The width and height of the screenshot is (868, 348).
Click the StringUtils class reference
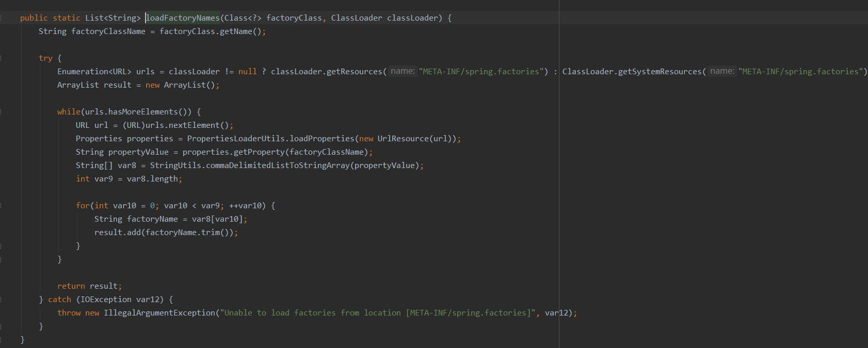[175, 165]
